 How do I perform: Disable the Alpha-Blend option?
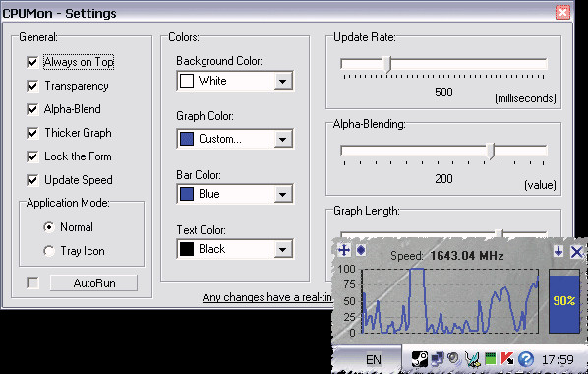(32, 109)
